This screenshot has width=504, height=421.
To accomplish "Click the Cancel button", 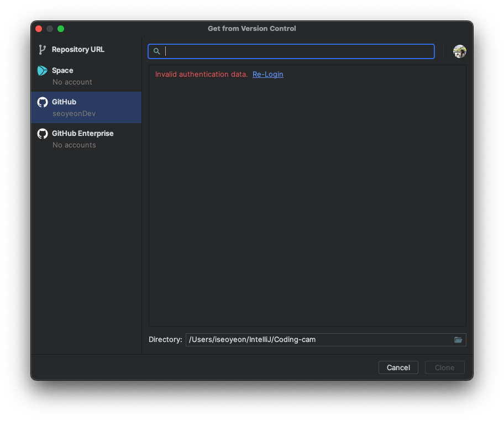I will (398, 367).
